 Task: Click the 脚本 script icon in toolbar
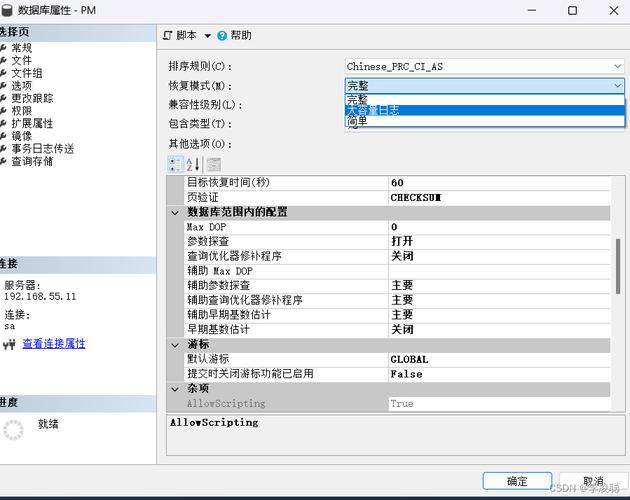167,35
